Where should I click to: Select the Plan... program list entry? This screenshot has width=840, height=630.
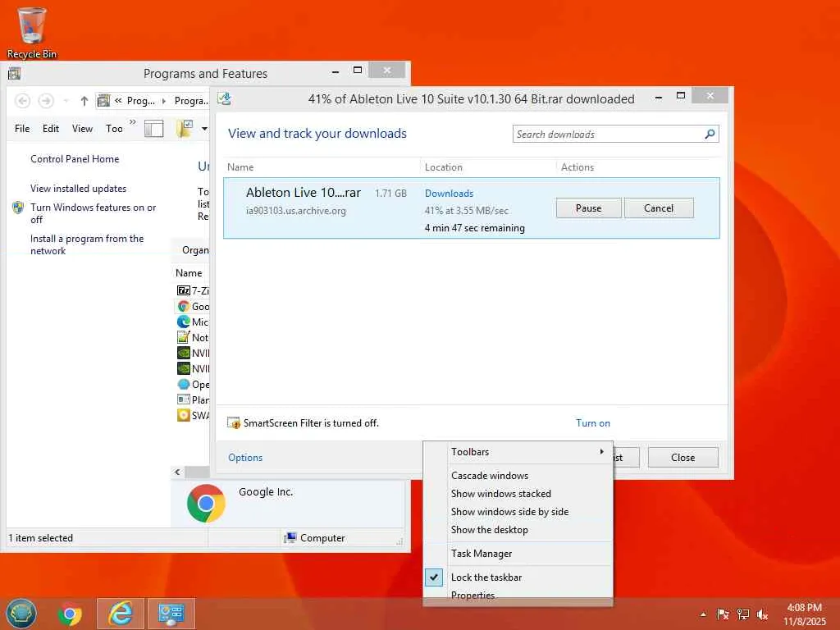click(x=193, y=399)
